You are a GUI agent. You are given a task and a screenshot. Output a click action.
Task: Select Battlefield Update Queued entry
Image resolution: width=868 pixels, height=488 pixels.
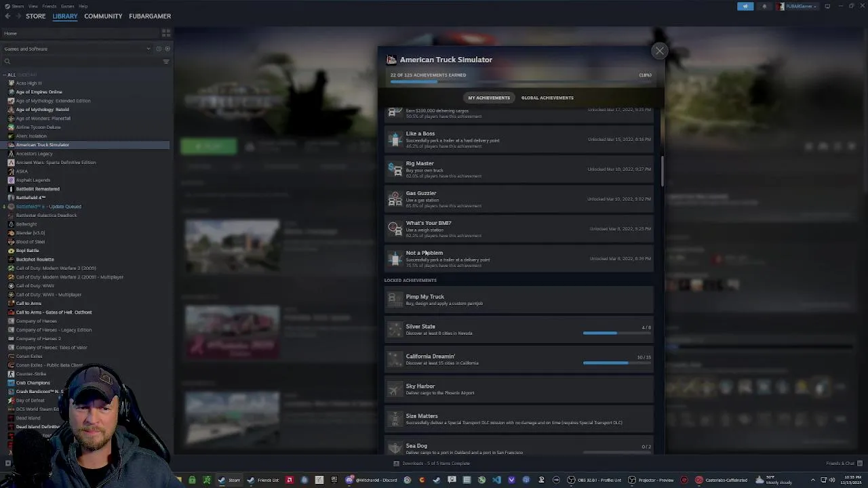[48, 207]
